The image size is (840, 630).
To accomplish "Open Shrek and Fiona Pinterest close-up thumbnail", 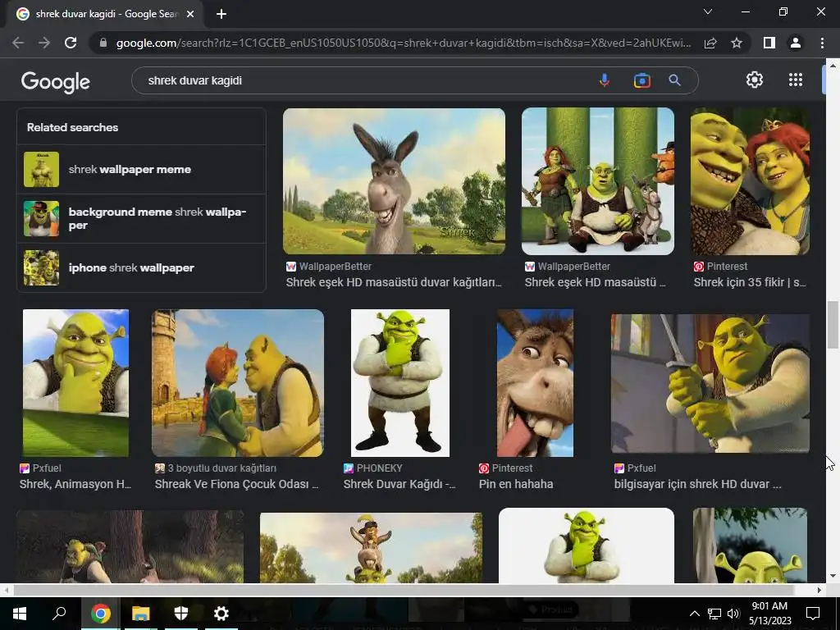I will coord(750,181).
